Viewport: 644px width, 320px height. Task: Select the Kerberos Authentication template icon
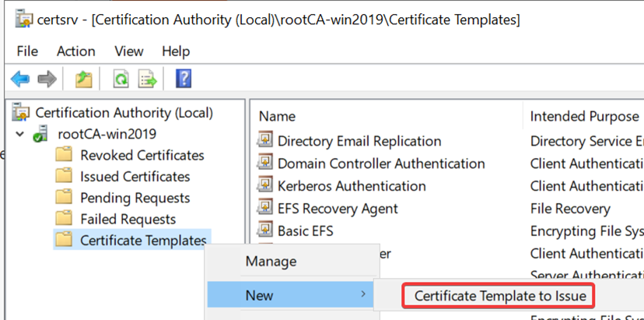tap(266, 186)
